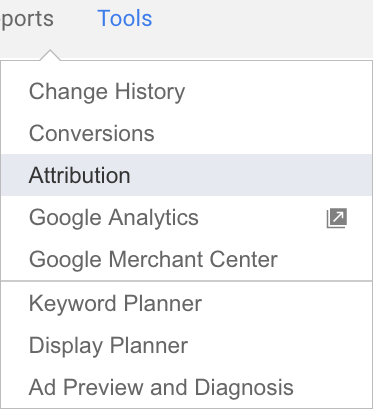The height and width of the screenshot is (409, 373).
Task: Select Google Merchant Center
Action: point(187,259)
